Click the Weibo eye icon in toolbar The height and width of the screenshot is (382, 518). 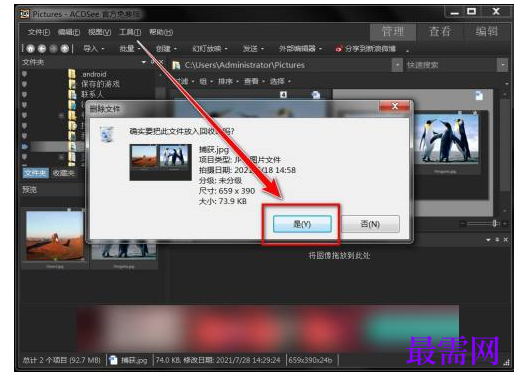(x=338, y=49)
